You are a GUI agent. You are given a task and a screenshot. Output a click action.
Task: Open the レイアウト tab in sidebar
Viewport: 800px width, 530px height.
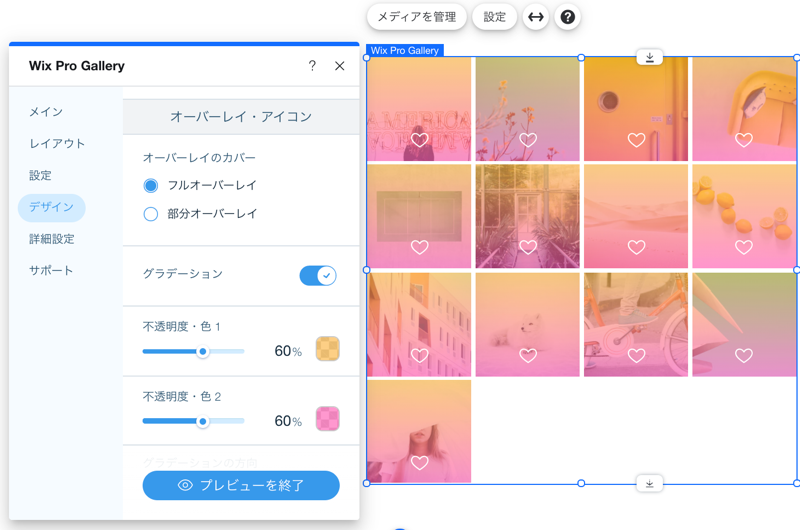click(57, 143)
